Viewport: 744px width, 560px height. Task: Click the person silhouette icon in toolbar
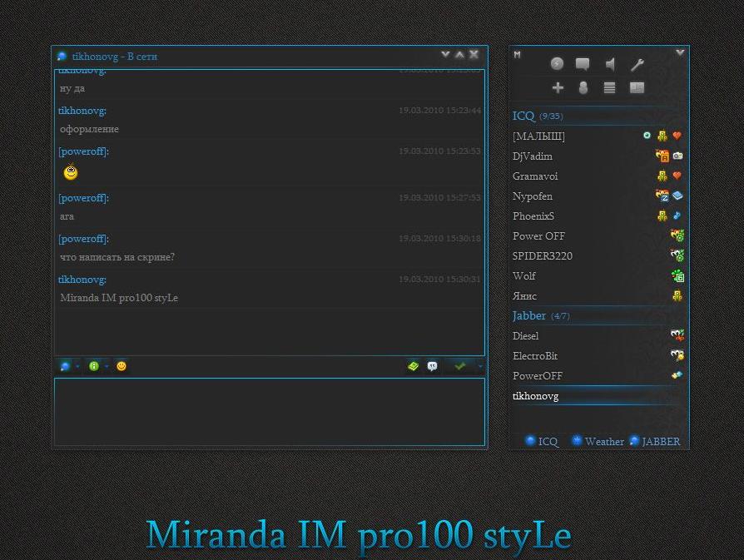(583, 87)
